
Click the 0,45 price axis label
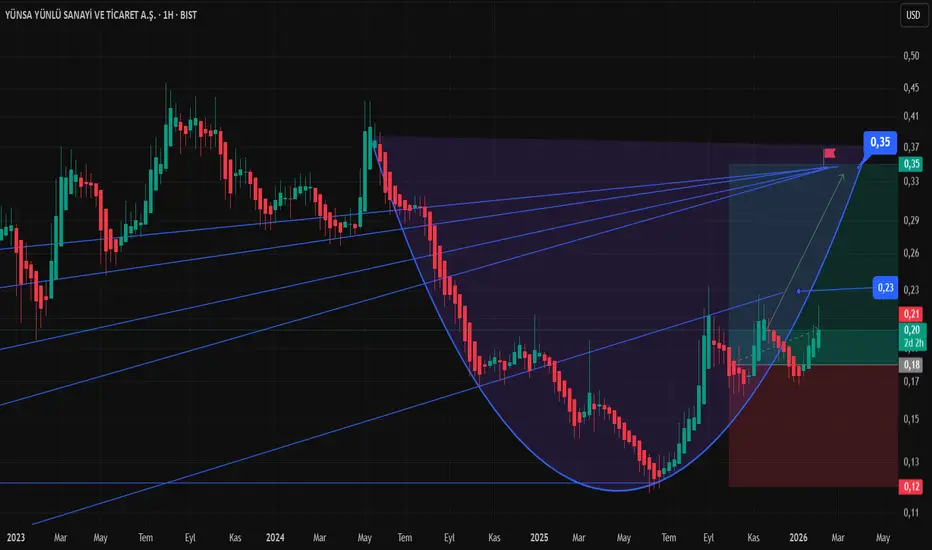[x=911, y=88]
